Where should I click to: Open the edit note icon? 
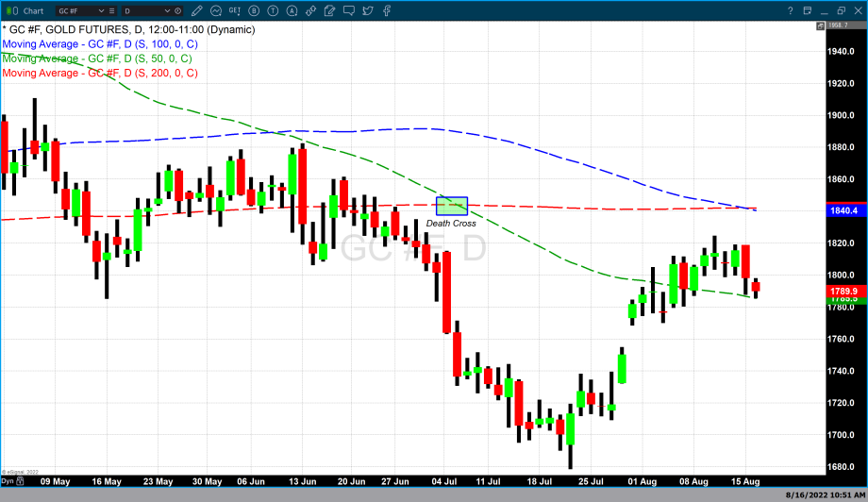[330, 10]
